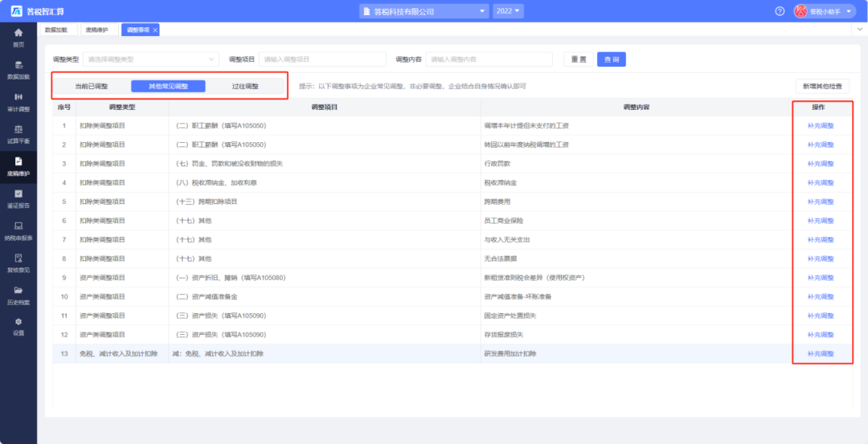Screen dimensions: 868x444
Task: Select the 税收滞纳金 content cell
Action: click(x=636, y=182)
